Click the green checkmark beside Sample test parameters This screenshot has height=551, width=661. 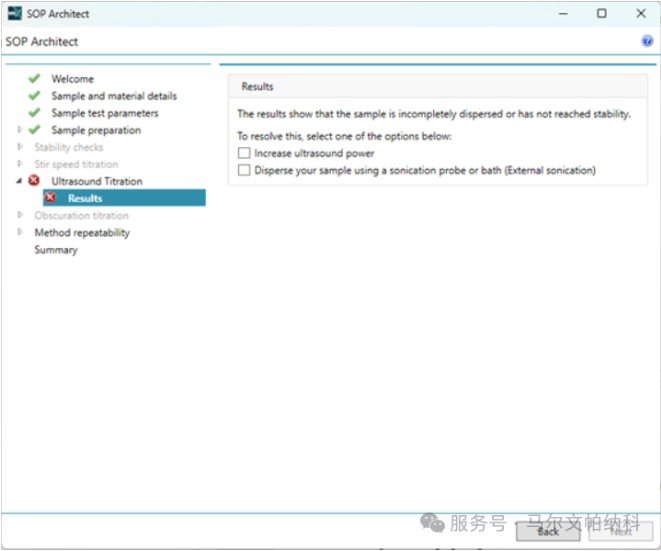point(35,113)
